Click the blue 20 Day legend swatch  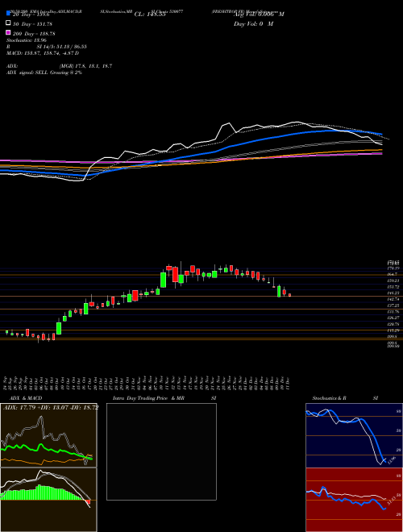point(8,14)
